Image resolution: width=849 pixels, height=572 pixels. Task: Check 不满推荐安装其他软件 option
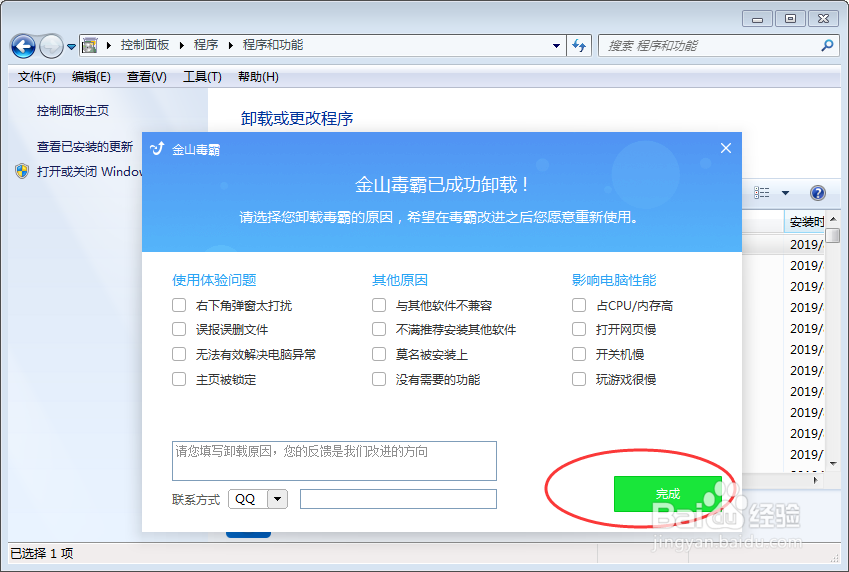click(379, 329)
